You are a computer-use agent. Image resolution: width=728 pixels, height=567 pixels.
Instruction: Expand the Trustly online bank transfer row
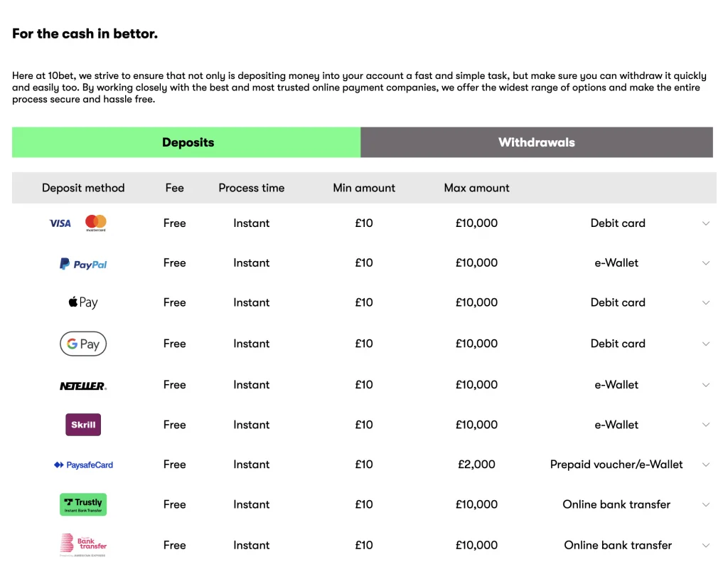[705, 504]
